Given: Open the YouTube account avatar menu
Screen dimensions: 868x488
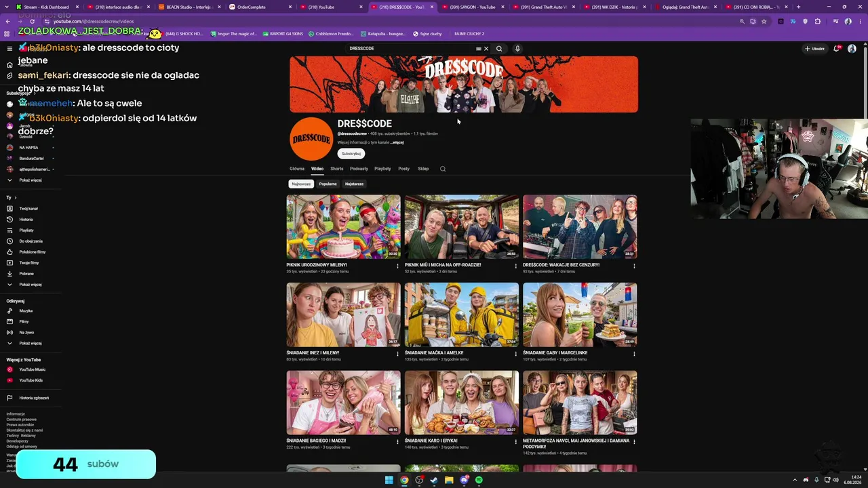Looking at the screenshot, I should click(x=852, y=49).
